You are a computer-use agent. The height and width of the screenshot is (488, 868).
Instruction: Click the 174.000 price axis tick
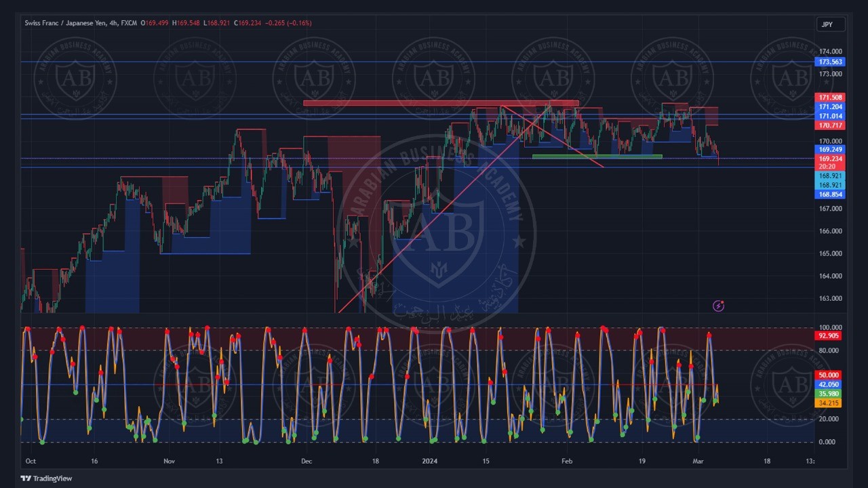point(830,52)
